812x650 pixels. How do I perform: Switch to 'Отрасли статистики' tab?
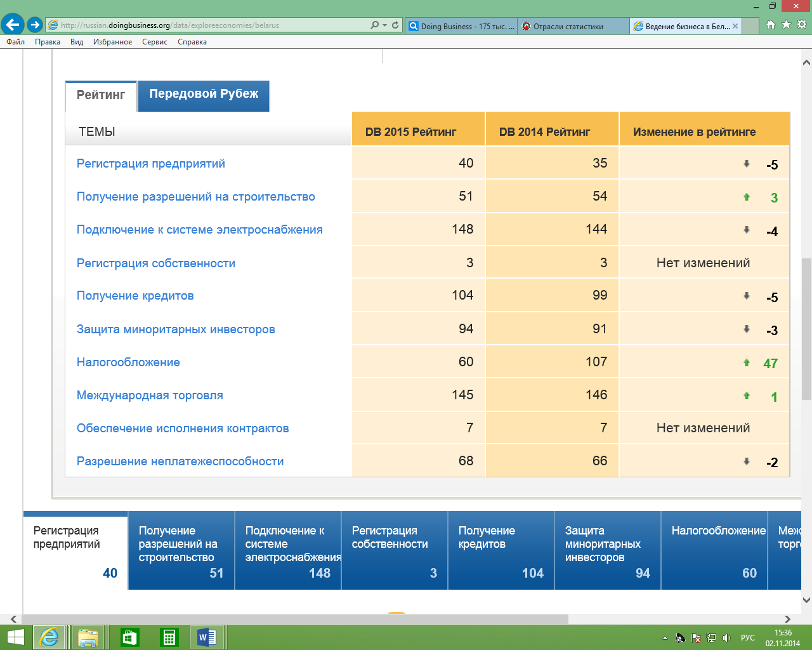pos(574,26)
